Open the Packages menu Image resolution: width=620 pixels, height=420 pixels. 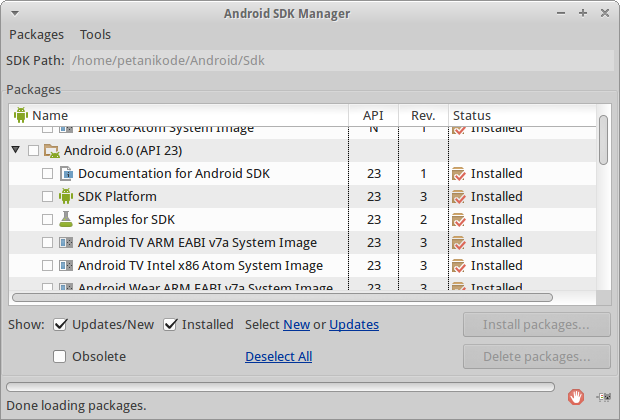36,34
